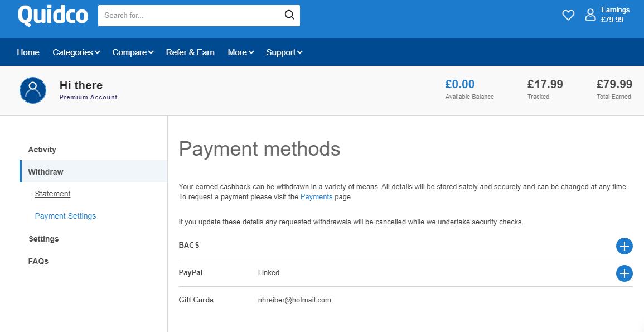The width and height of the screenshot is (644, 332).
Task: Select Activity in the sidebar
Action: (x=42, y=150)
